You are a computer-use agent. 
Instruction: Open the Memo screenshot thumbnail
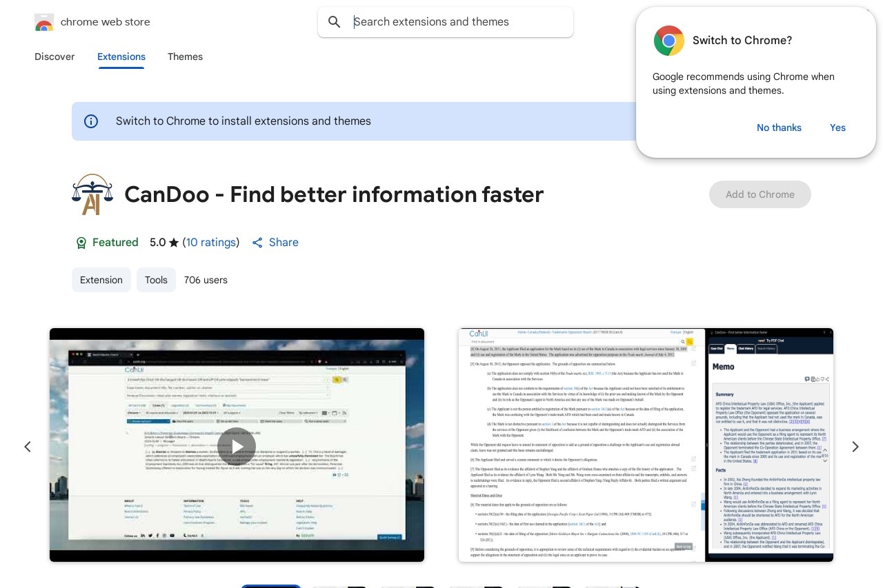pos(646,445)
